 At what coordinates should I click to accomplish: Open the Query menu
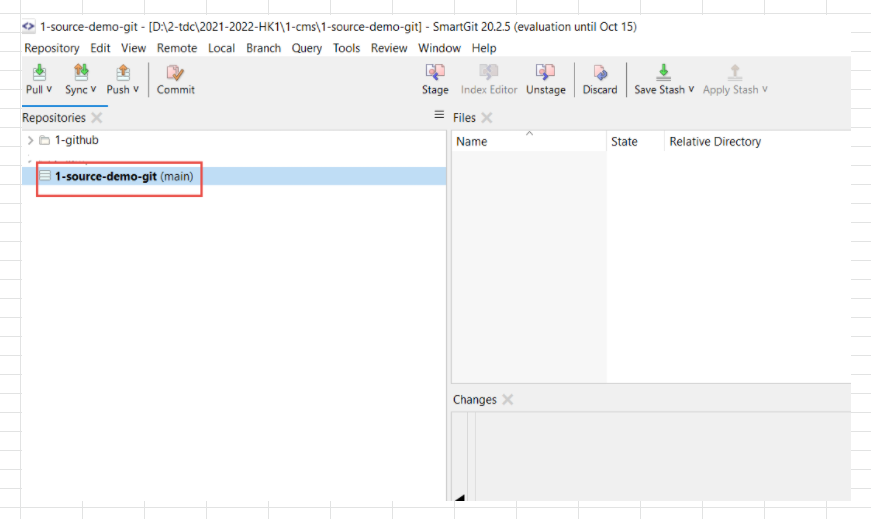tap(307, 48)
